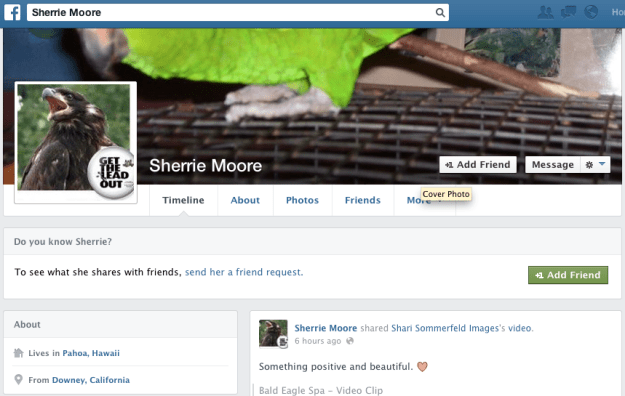
Task: Switch to the Timeline tab
Action: click(x=183, y=200)
